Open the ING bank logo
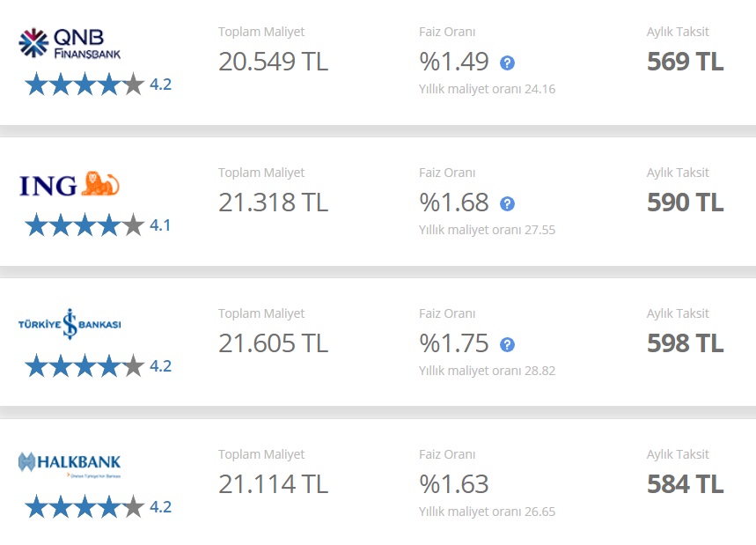756x545 pixels. click(x=70, y=184)
